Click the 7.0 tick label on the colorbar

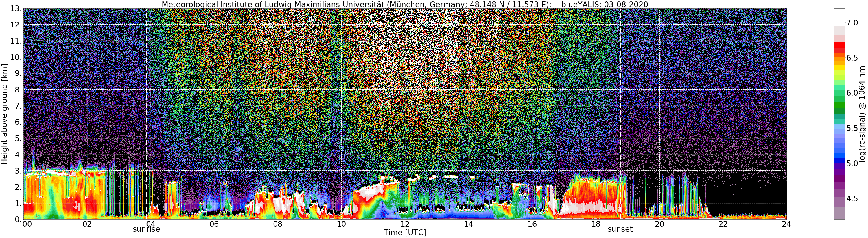852,23
